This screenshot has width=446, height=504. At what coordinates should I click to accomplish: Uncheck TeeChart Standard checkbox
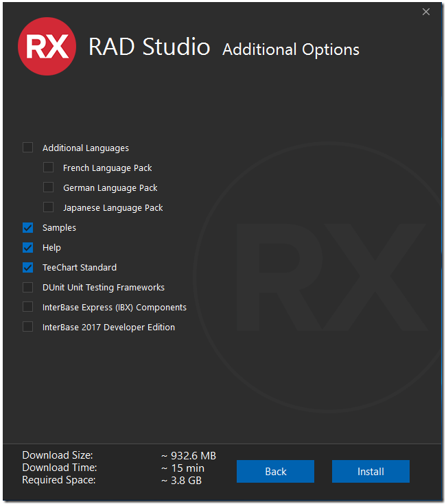click(x=28, y=267)
